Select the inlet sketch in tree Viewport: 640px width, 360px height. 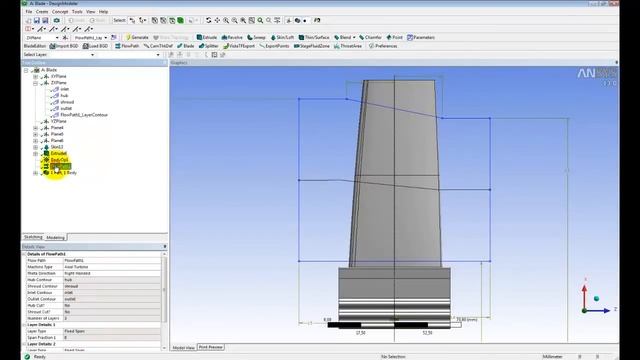click(64, 89)
